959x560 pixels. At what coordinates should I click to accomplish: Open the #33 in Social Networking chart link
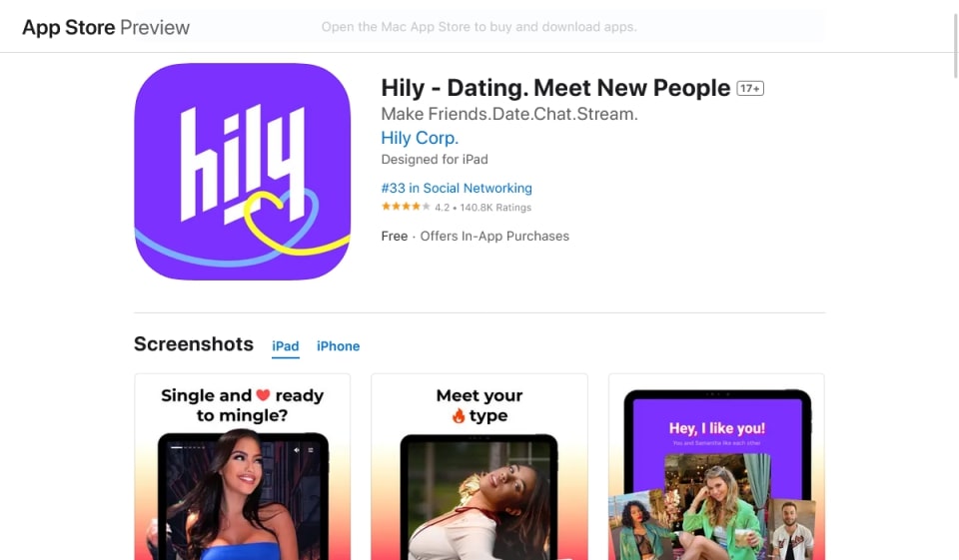click(457, 188)
